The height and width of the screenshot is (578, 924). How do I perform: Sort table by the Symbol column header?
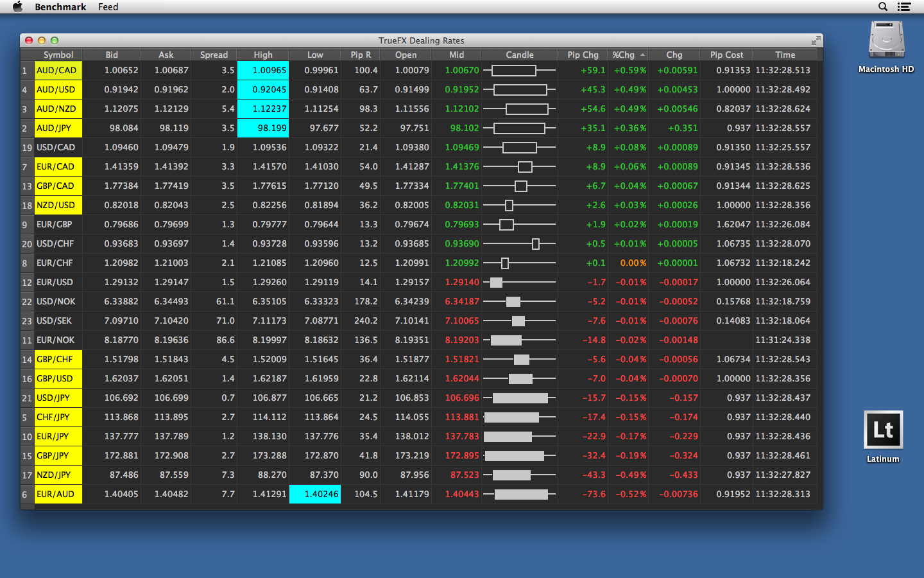(58, 55)
